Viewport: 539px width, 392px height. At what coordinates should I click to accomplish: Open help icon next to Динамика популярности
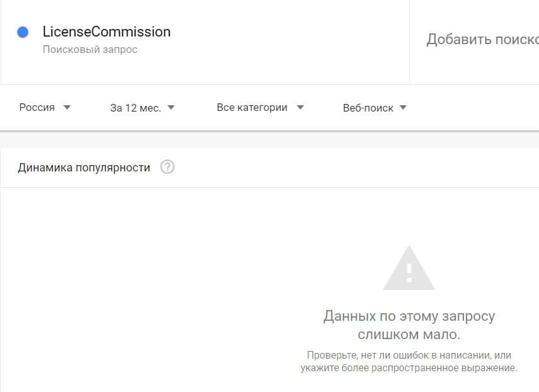(168, 167)
